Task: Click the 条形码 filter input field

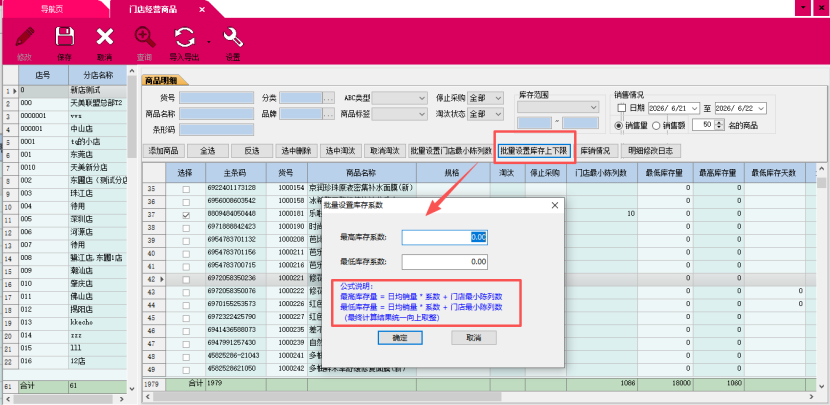Action: [x=216, y=129]
